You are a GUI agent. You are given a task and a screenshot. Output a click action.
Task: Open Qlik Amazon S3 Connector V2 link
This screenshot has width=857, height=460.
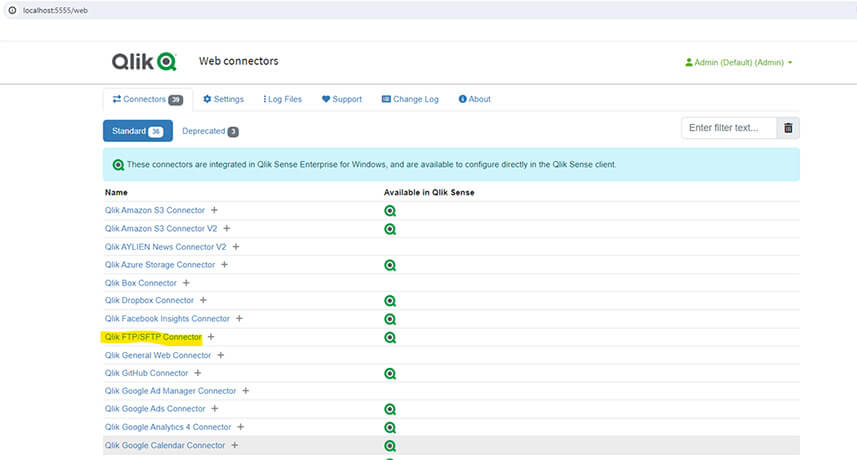click(x=161, y=229)
